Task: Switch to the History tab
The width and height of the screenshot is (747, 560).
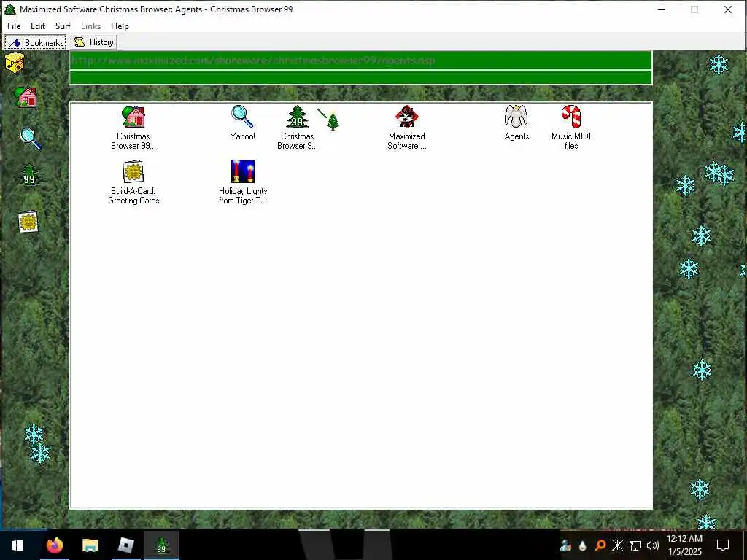Action: click(93, 42)
